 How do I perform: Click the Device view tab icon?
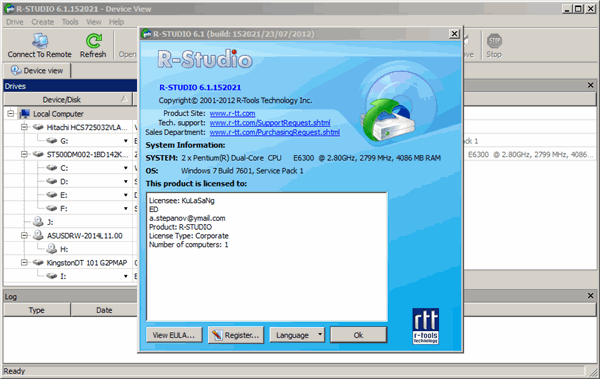coord(16,70)
